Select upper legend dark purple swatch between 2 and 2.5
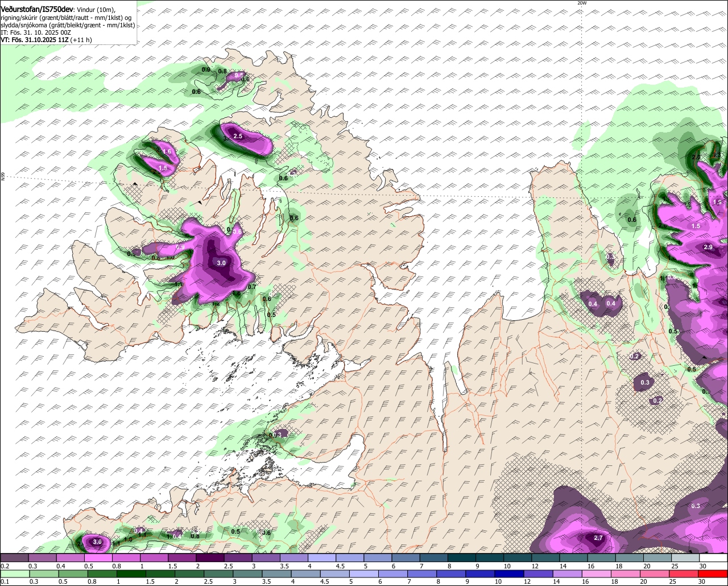Screen dimensions: 728x586 (210, 558)
